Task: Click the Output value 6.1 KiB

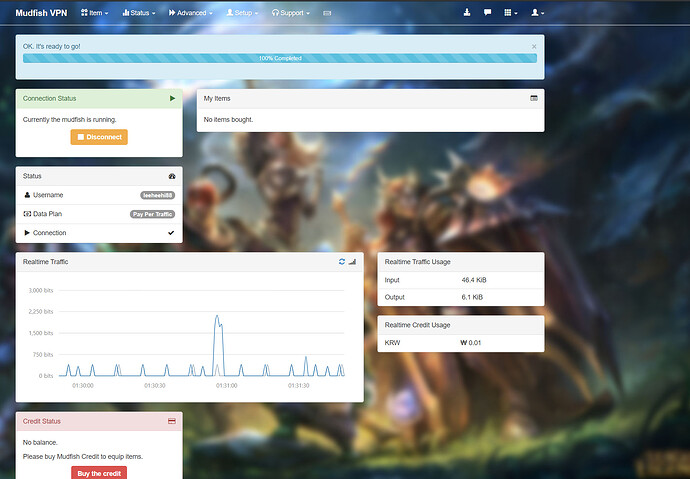Action: (x=472, y=297)
